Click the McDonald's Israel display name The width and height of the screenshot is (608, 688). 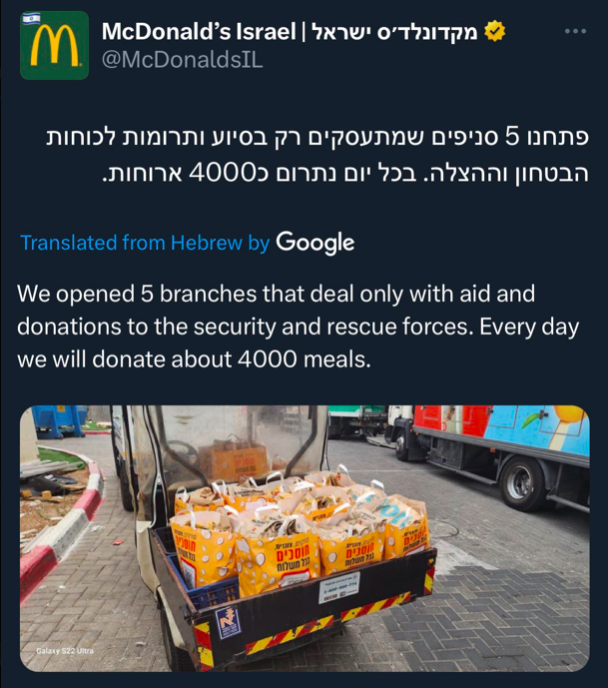click(199, 32)
